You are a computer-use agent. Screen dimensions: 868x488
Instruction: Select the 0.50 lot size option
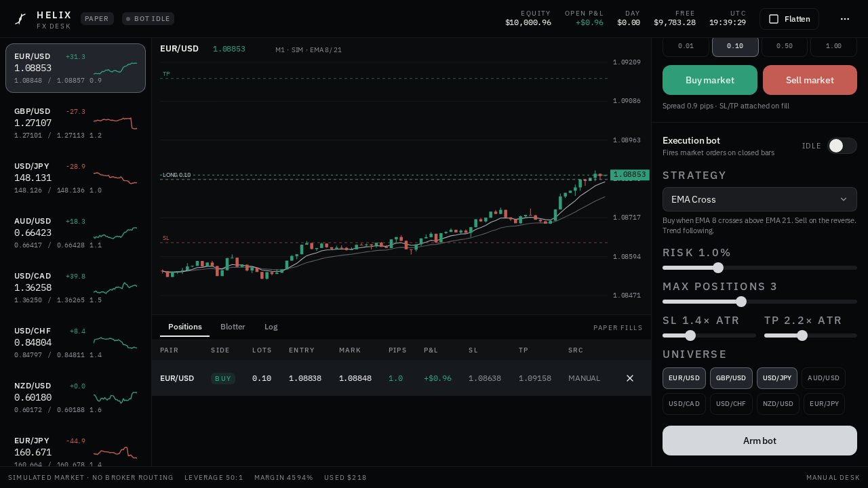[x=785, y=46]
